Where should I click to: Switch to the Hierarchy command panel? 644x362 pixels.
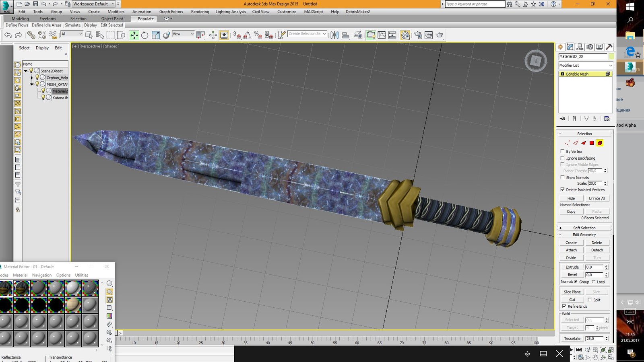coord(580,47)
